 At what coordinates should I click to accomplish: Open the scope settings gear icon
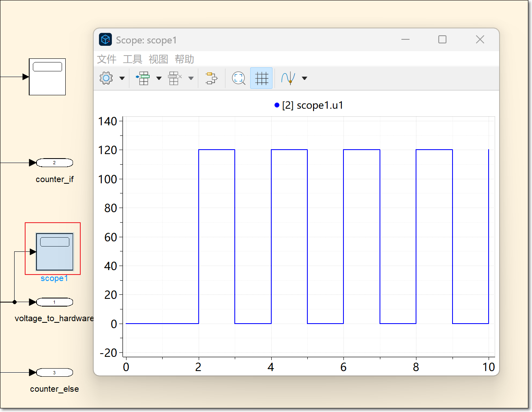point(106,78)
